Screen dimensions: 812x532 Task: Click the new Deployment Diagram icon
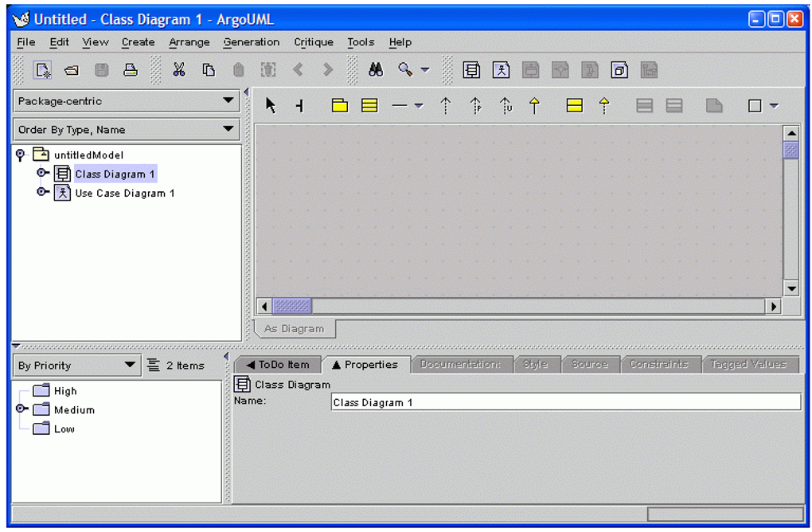(619, 70)
